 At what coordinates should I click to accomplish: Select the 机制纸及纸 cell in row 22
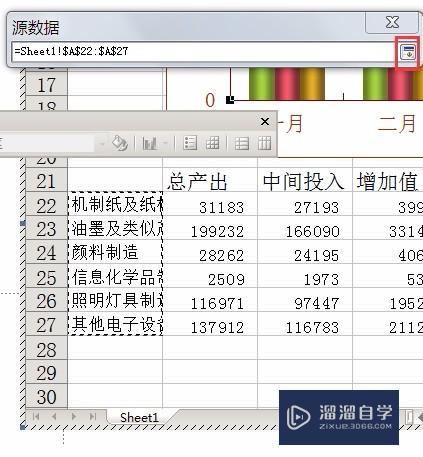coord(115,204)
